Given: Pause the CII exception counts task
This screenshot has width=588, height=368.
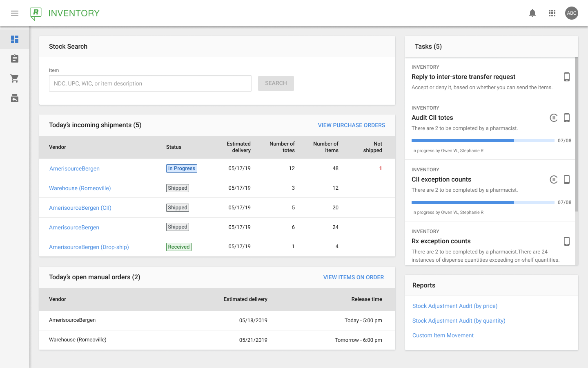Looking at the screenshot, I should (x=554, y=180).
